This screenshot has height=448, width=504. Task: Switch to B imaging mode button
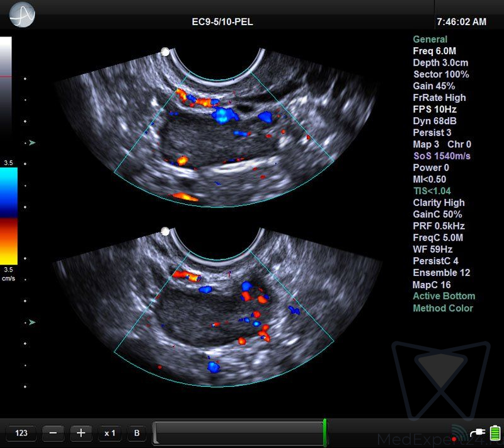tap(137, 433)
